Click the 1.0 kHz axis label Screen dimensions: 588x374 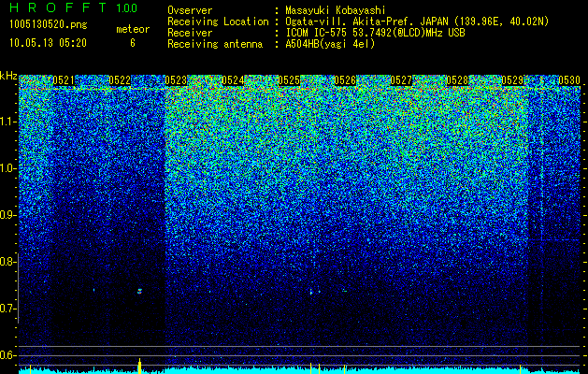pos(7,168)
